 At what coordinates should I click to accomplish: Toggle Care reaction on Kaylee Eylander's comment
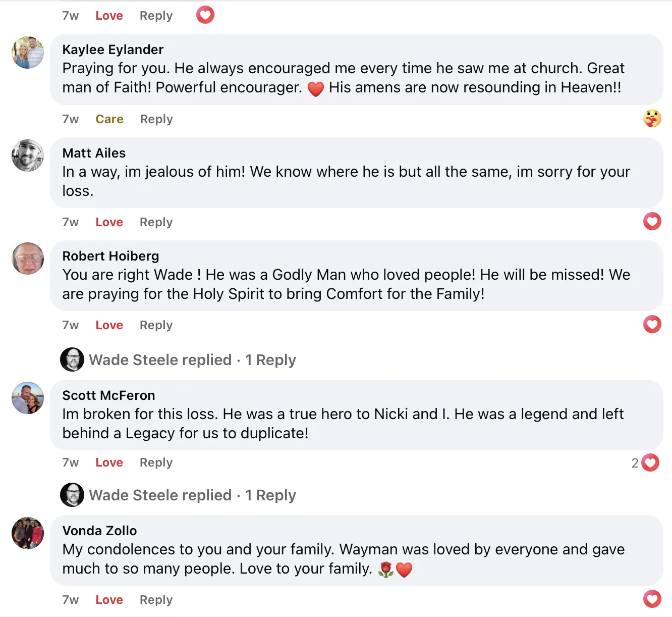pos(109,119)
